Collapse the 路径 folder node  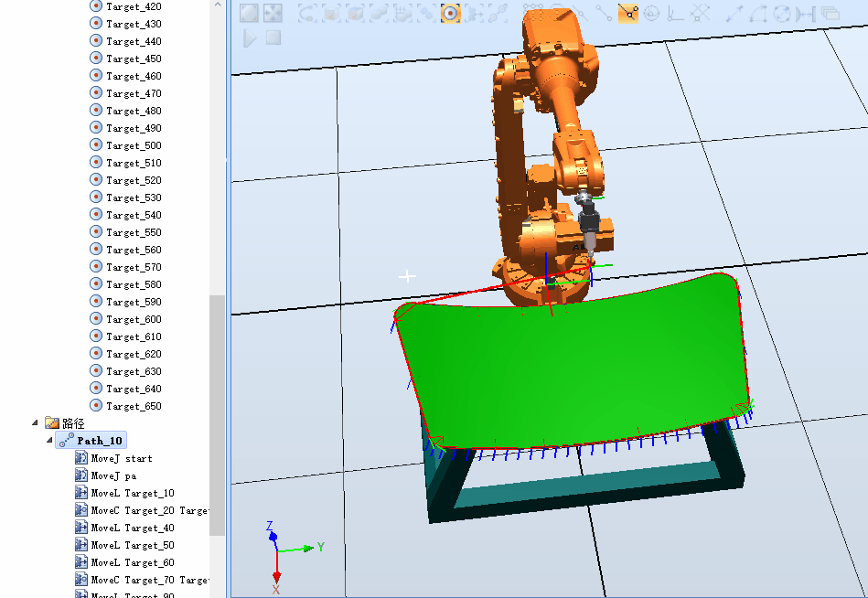pos(35,422)
